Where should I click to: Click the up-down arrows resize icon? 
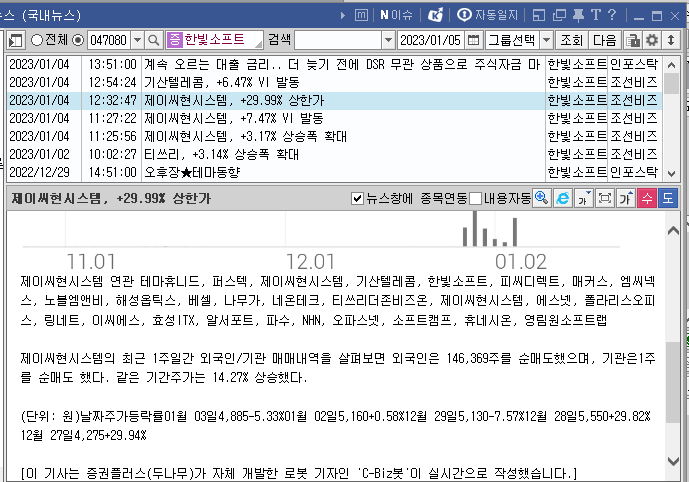671,40
